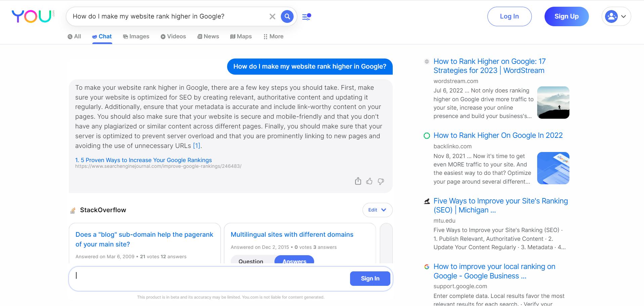Viewport: 644px width, 306px height.
Task: Select the Chat tab
Action: 102,36
